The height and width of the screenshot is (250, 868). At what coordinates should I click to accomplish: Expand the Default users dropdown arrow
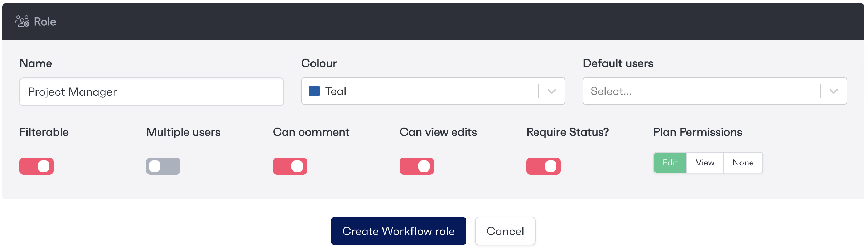click(833, 91)
